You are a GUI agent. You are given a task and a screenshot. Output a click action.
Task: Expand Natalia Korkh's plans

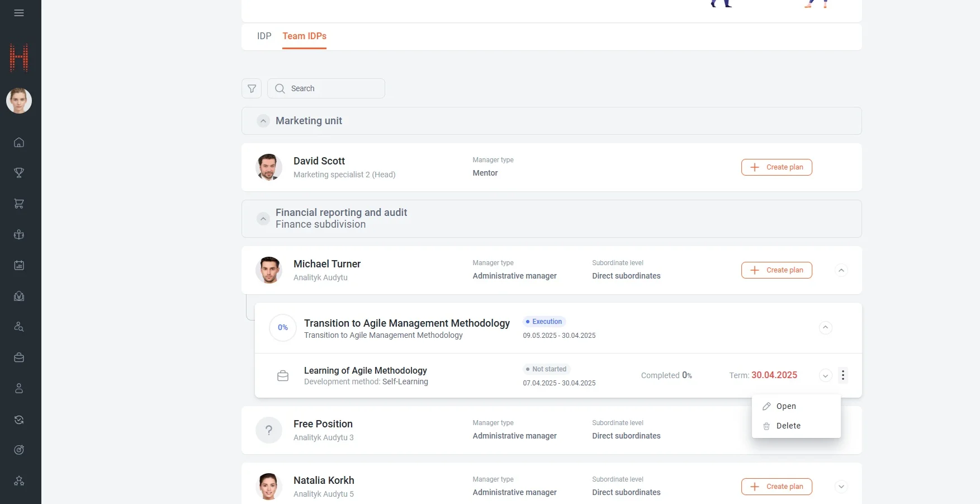841,487
